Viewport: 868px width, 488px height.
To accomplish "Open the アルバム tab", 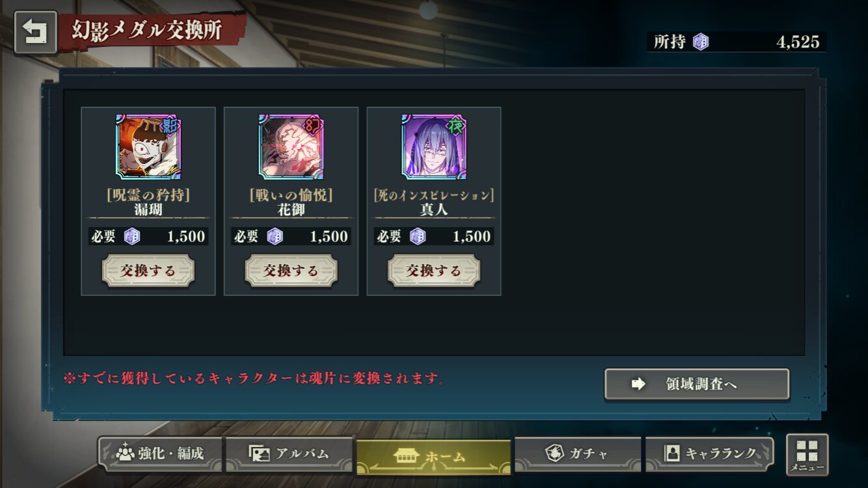I will (x=290, y=454).
